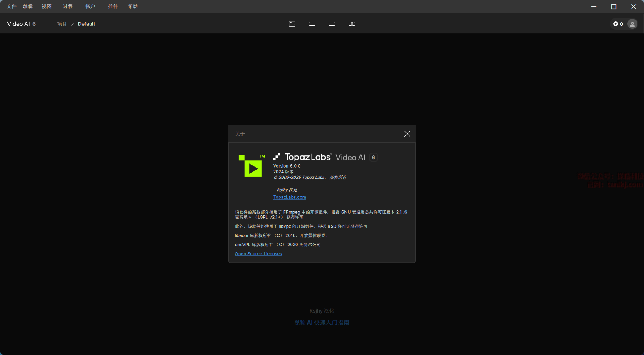Image resolution: width=644 pixels, height=355 pixels.
Task: Open the TopazLabs.com link
Action: click(290, 197)
